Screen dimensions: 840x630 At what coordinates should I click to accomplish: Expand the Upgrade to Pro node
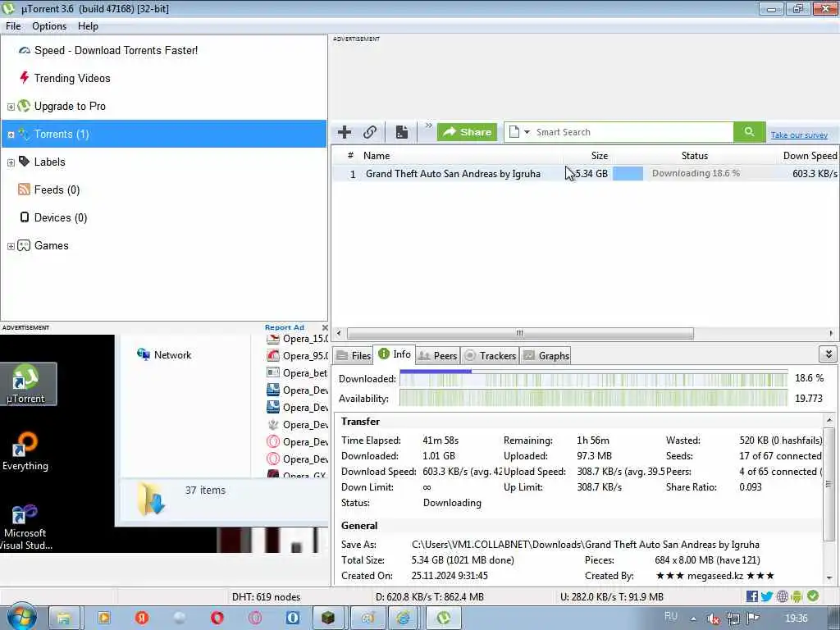(x=11, y=107)
